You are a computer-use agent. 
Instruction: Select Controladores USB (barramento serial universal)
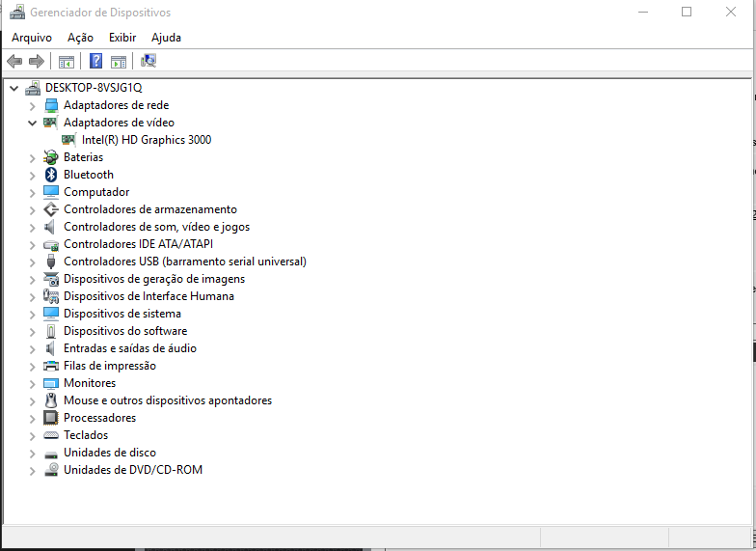click(x=184, y=262)
